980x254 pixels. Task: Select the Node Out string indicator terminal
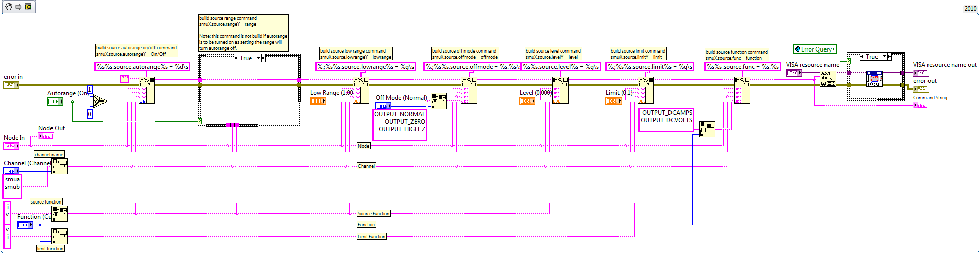(46, 136)
